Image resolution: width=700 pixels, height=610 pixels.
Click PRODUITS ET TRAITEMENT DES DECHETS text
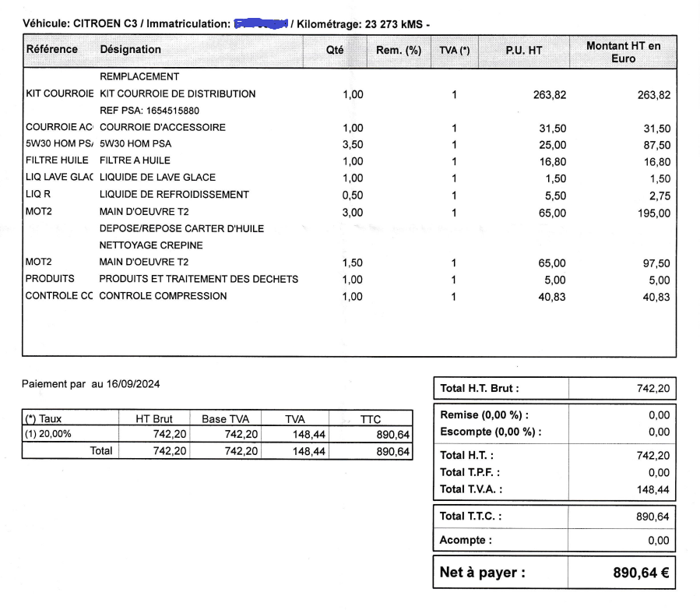(199, 279)
